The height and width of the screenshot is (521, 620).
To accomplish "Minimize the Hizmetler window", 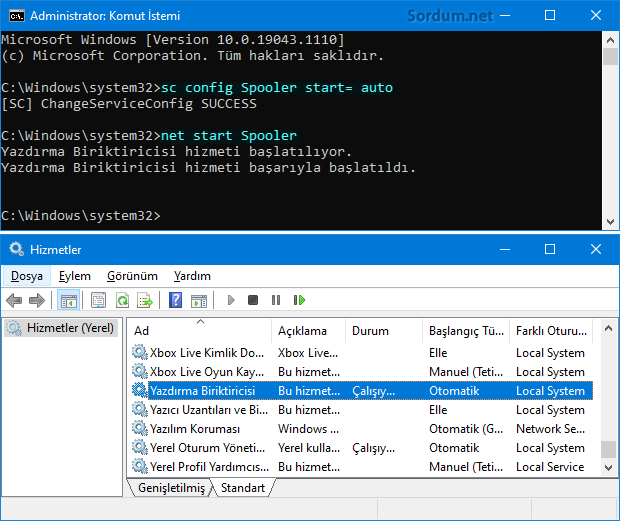I will 505,249.
